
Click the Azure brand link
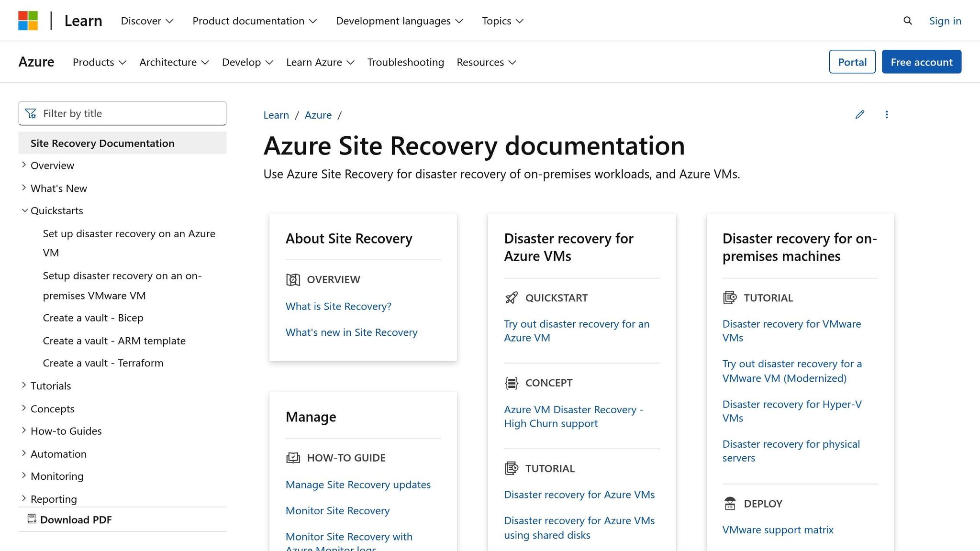36,62
